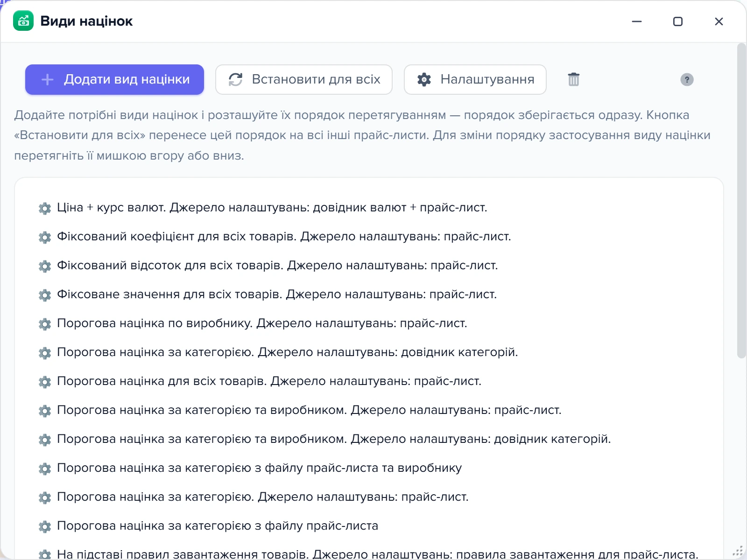Screen dimensions: 747x560
Task: Maximize the 'Види націнок' window
Action: [678, 21]
